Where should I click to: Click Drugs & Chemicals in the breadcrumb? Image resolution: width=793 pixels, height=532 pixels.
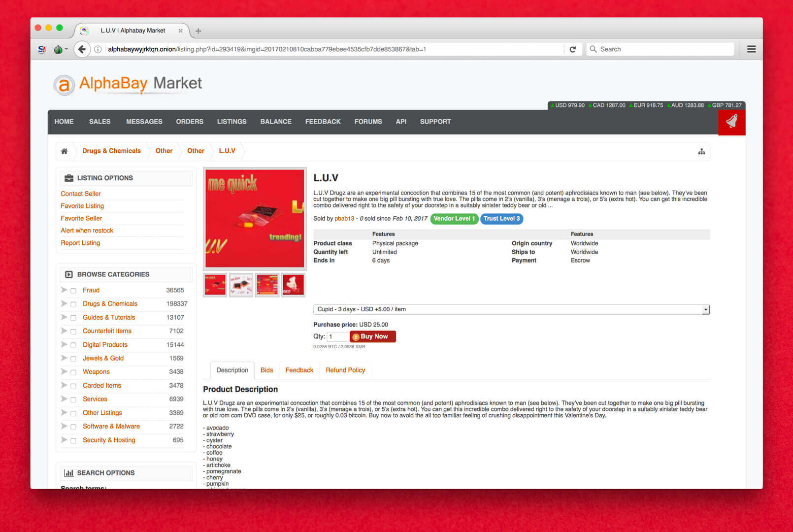(x=111, y=151)
